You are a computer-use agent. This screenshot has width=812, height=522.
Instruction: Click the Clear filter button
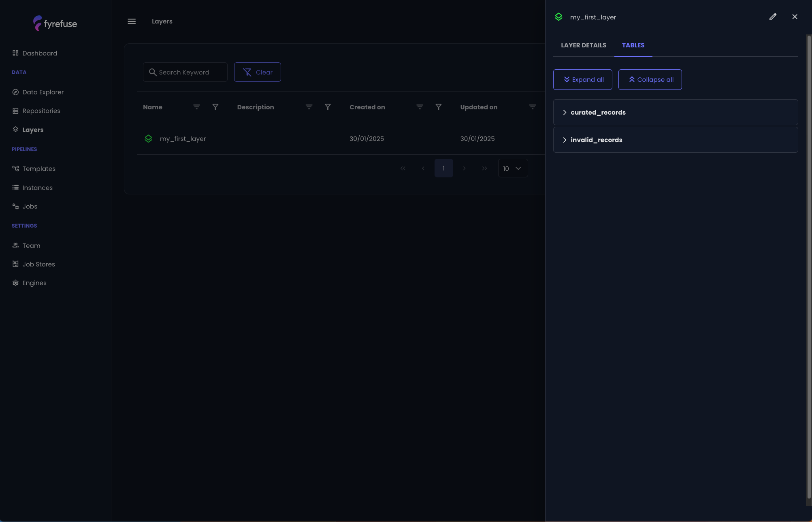pos(258,72)
